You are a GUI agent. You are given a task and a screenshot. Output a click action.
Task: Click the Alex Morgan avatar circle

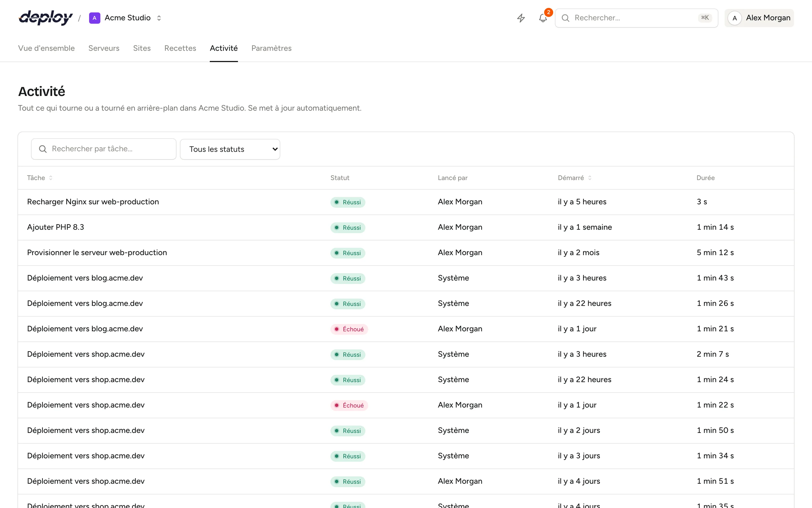[x=734, y=18]
